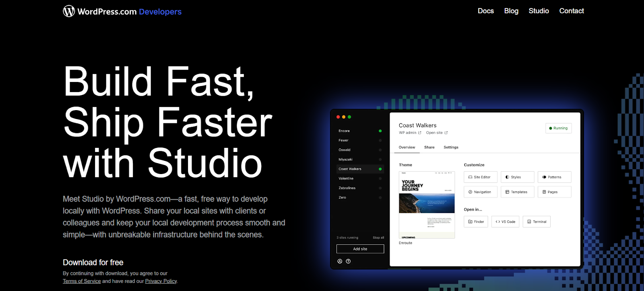644x291 pixels.
Task: Open site in Terminal
Action: (537, 222)
